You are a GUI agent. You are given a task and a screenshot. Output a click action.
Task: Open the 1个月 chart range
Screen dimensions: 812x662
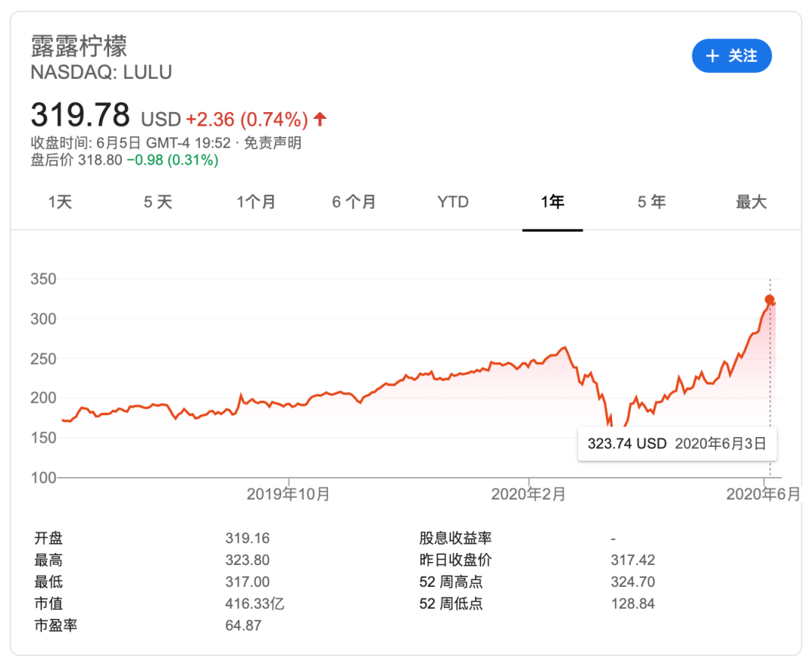(256, 202)
